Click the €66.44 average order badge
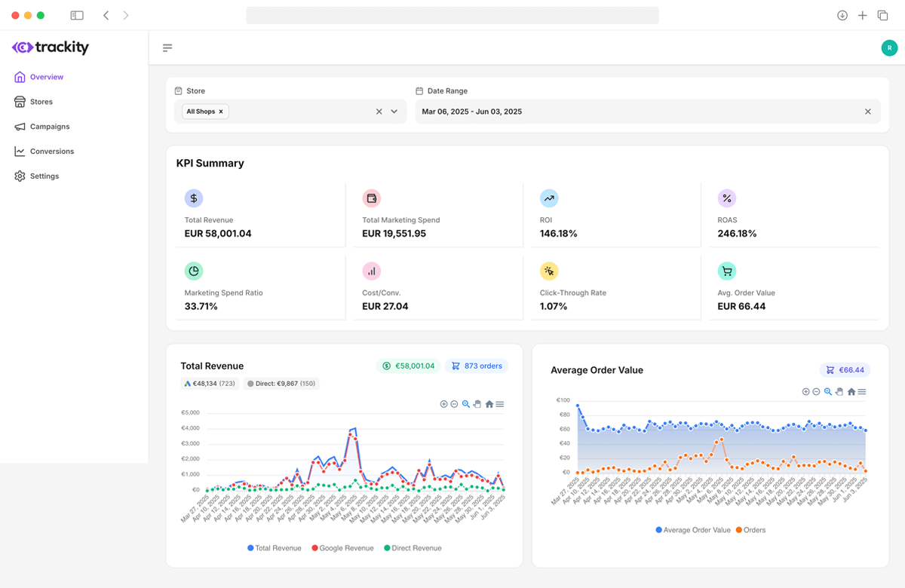Screen dimensions: 905x588 click(845, 370)
